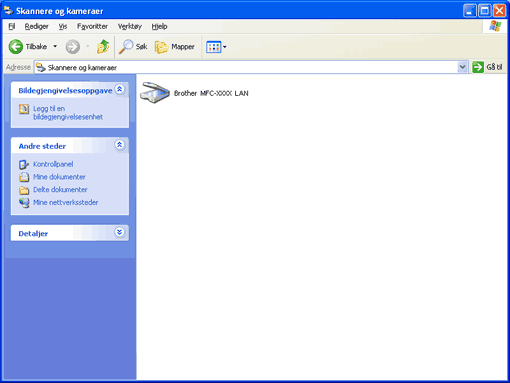Screen dimensions: 510x383
Task: Click Legg til en bildegjengivelsesenhet link
Action: 68,113
